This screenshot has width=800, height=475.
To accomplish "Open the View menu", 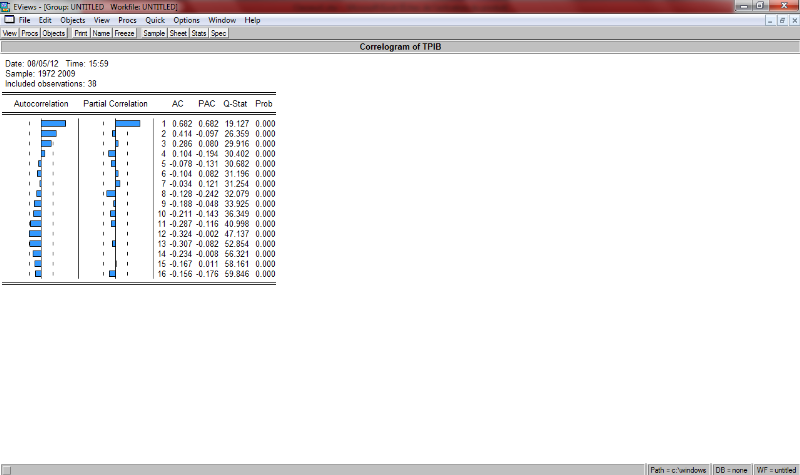I will pyautogui.click(x=102, y=20).
